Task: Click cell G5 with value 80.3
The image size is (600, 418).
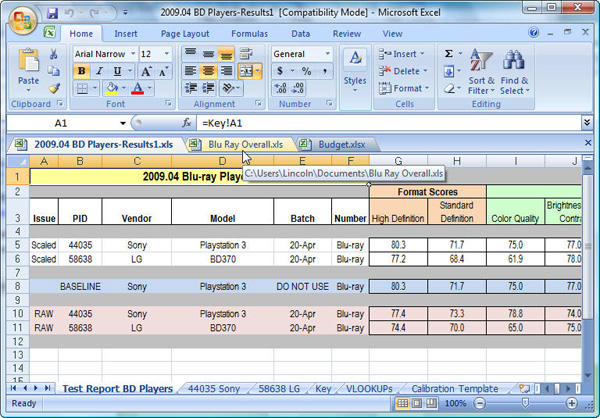Action: coord(399,243)
